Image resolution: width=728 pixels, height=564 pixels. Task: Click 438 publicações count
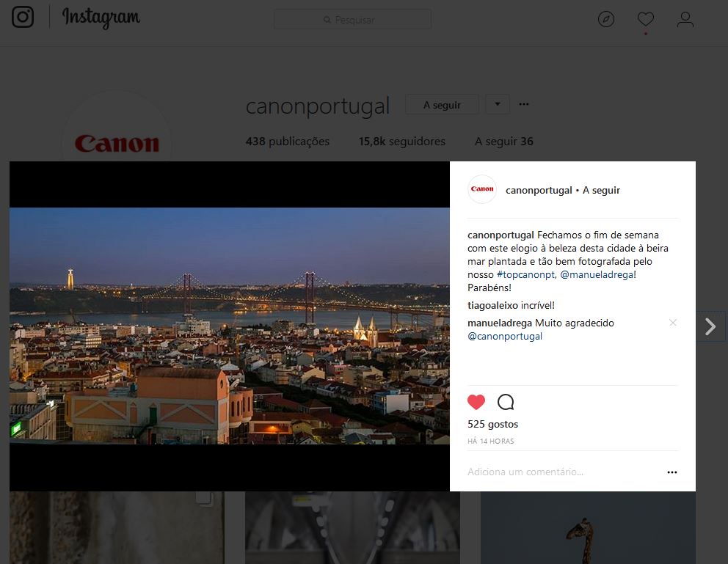tap(288, 141)
